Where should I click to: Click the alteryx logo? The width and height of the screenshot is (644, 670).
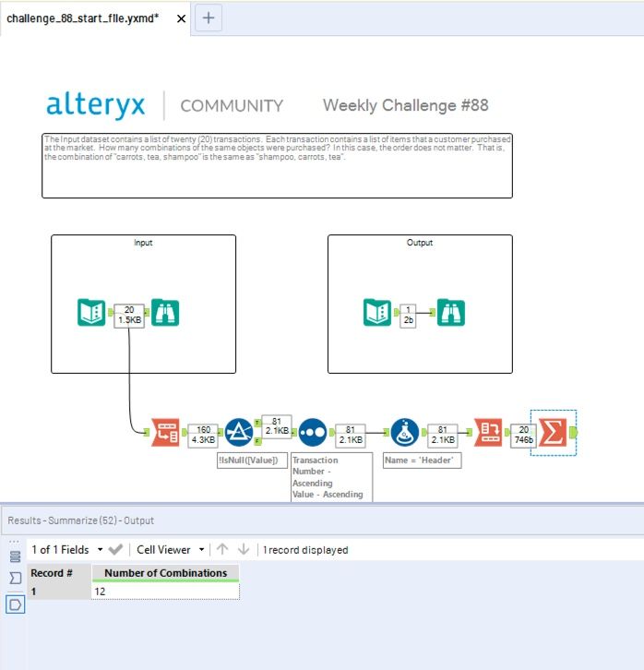96,105
